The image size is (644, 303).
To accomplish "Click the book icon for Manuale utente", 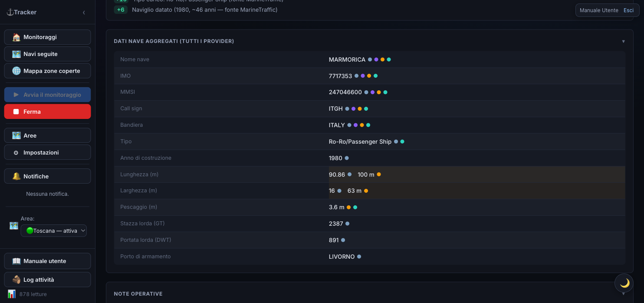I will 16,261.
